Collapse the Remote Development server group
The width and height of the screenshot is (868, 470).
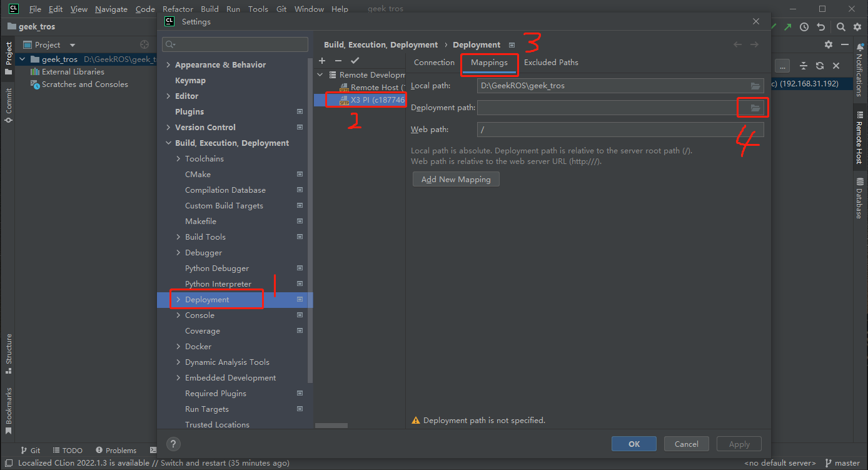click(321, 74)
